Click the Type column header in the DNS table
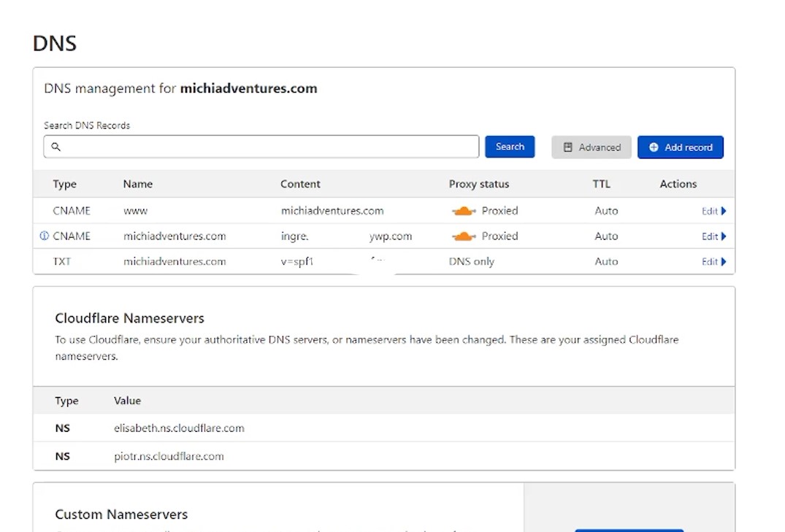The height and width of the screenshot is (532, 785). coord(64,184)
